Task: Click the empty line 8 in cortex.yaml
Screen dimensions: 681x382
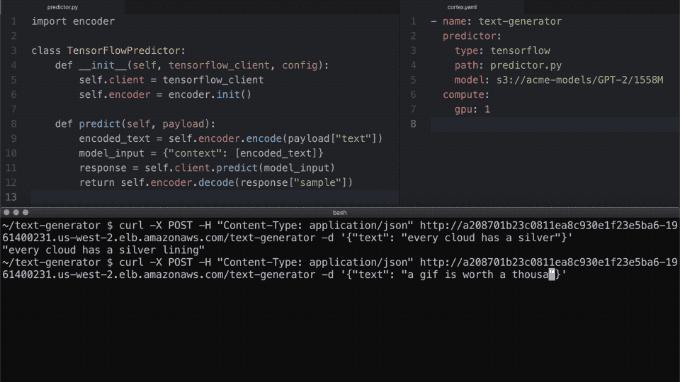Action: tap(553, 125)
